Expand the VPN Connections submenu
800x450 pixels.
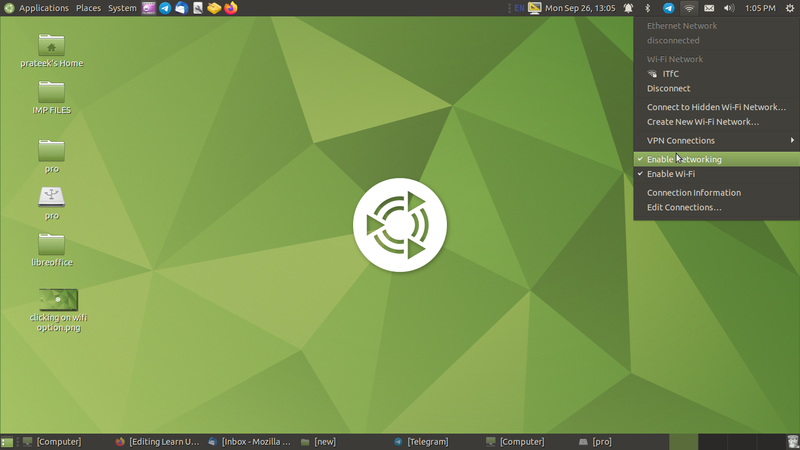pos(716,140)
